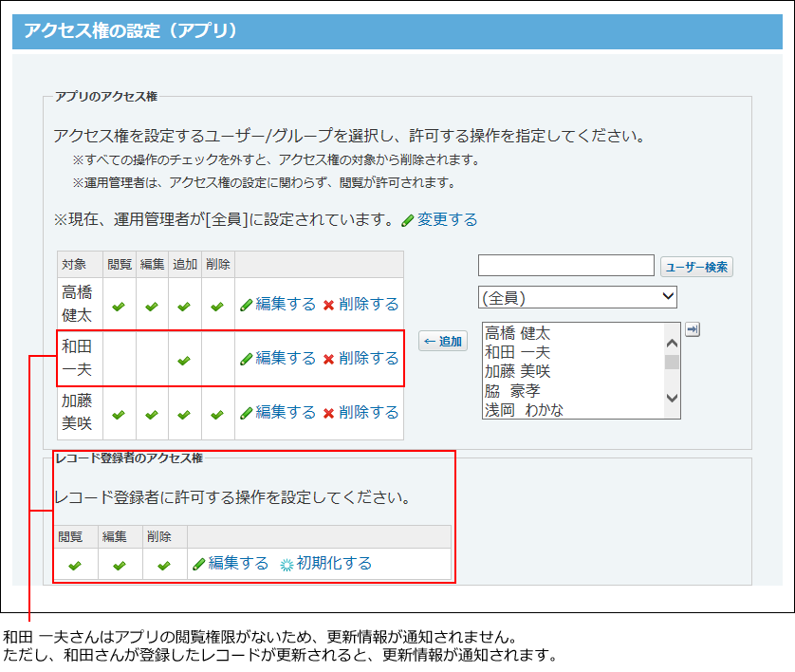
Task: Click 削除 checkmark for レコード登録者
Action: point(164,565)
